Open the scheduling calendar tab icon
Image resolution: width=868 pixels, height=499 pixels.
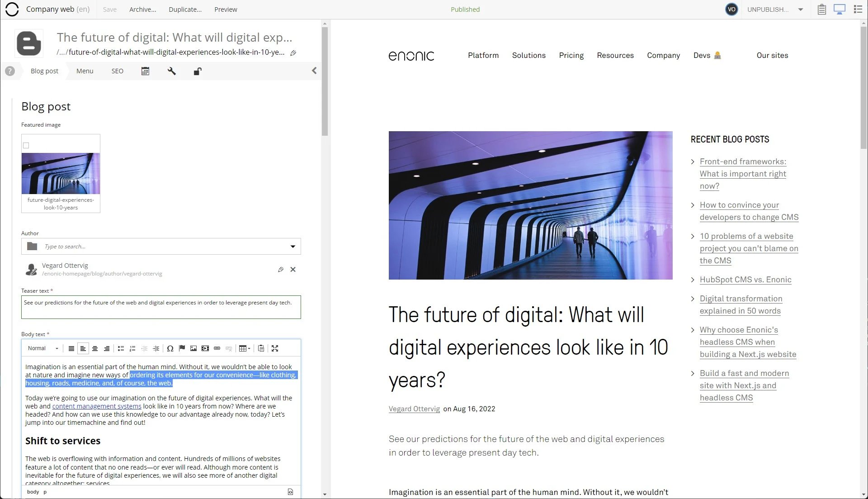coord(145,71)
